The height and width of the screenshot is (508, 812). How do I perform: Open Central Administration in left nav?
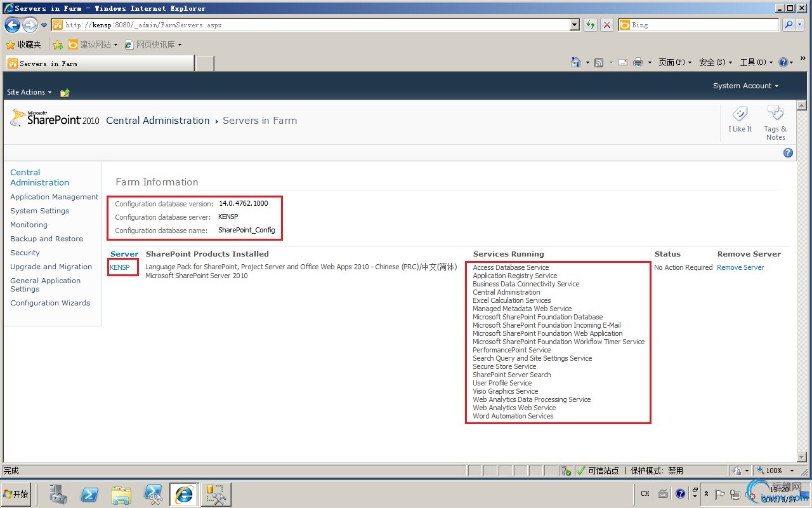[39, 177]
